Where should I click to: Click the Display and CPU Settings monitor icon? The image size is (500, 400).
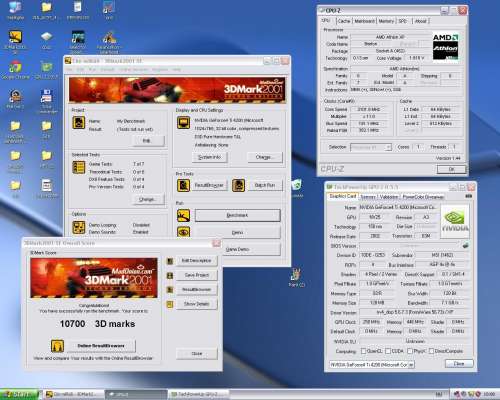tap(183, 122)
